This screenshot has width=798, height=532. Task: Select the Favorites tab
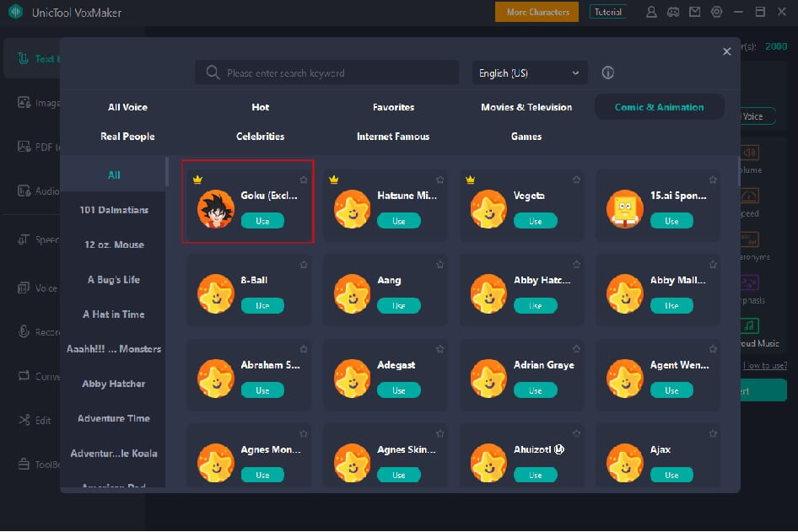(x=393, y=107)
